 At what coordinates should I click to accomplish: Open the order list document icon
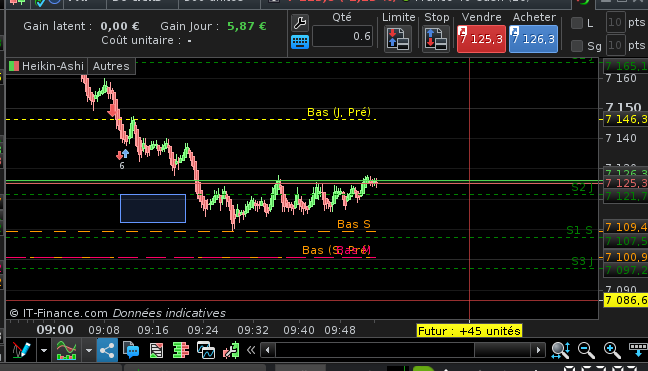tap(156, 350)
